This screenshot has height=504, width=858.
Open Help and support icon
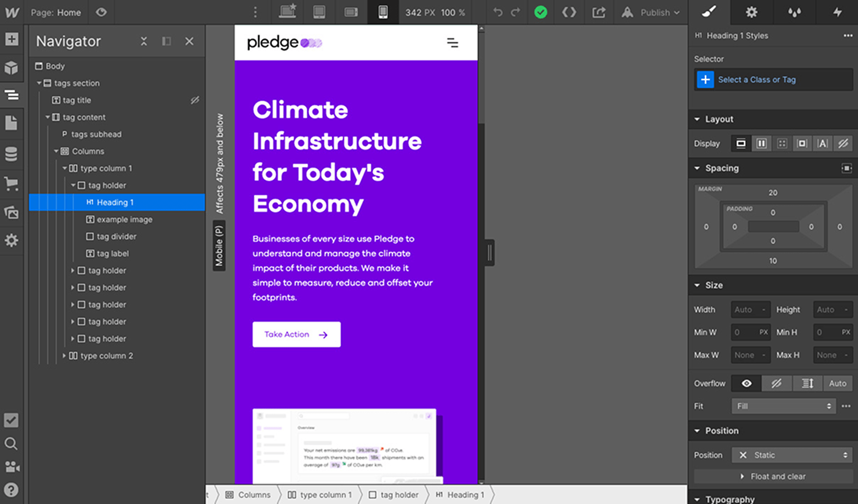(x=11, y=490)
